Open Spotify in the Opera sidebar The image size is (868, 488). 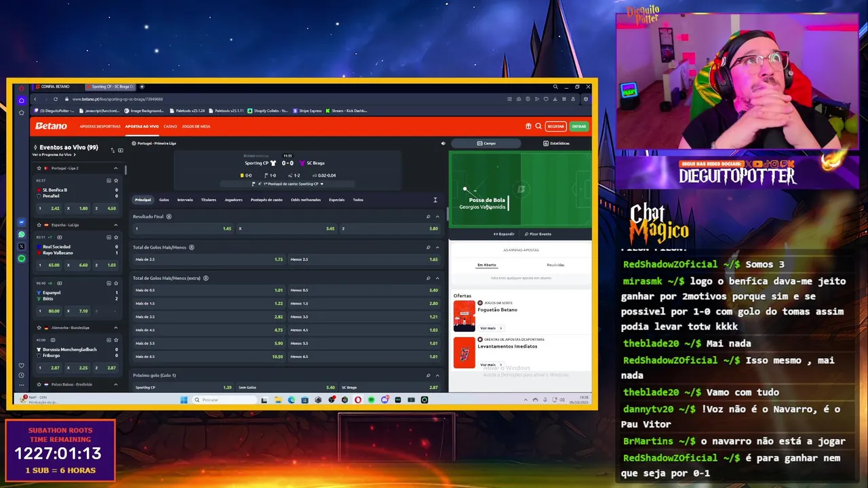[x=22, y=259]
